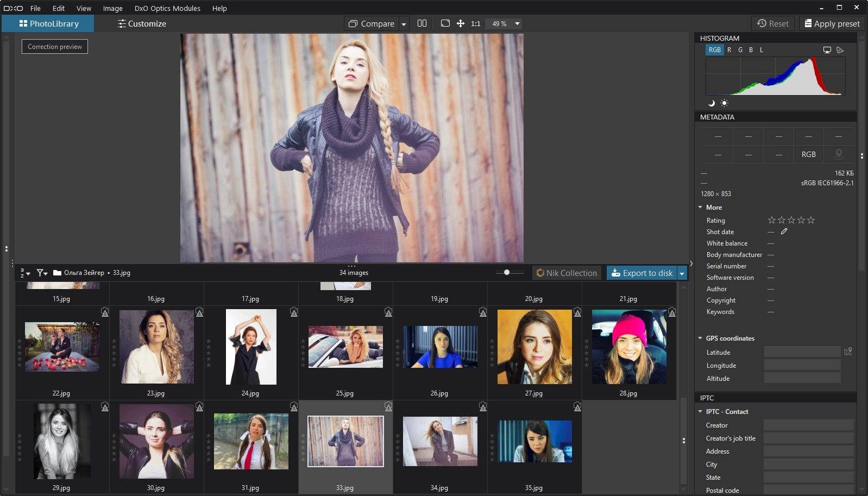This screenshot has height=496, width=868.
Task: Select the 25.jpg thumbnail
Action: pyautogui.click(x=345, y=347)
